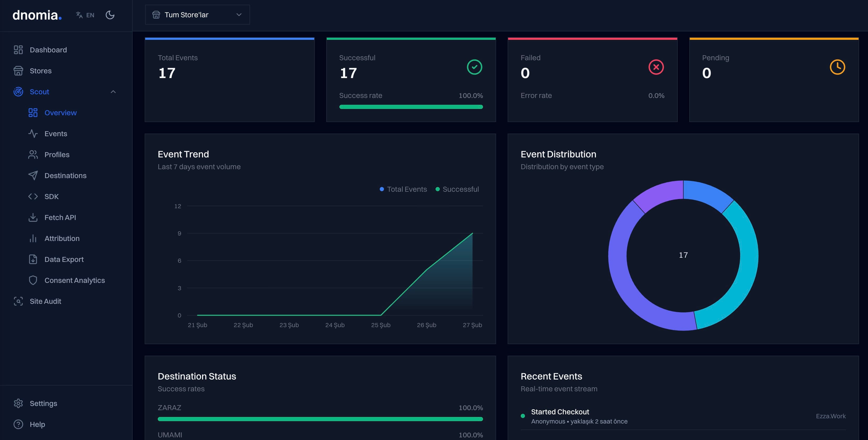This screenshot has width=868, height=440.
Task: Click the Failed red X icon
Action: (x=656, y=67)
